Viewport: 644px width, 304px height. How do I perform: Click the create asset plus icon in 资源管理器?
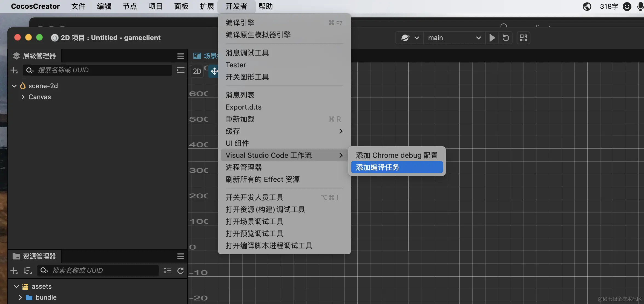tap(14, 271)
